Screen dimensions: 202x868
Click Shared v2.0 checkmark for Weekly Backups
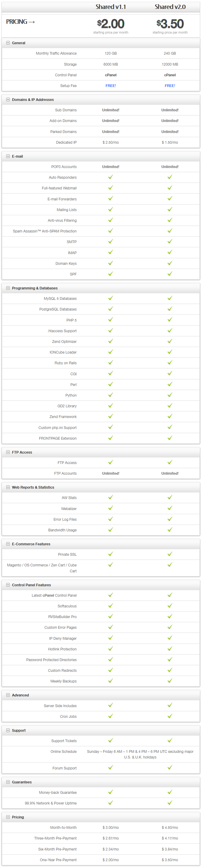point(170,681)
